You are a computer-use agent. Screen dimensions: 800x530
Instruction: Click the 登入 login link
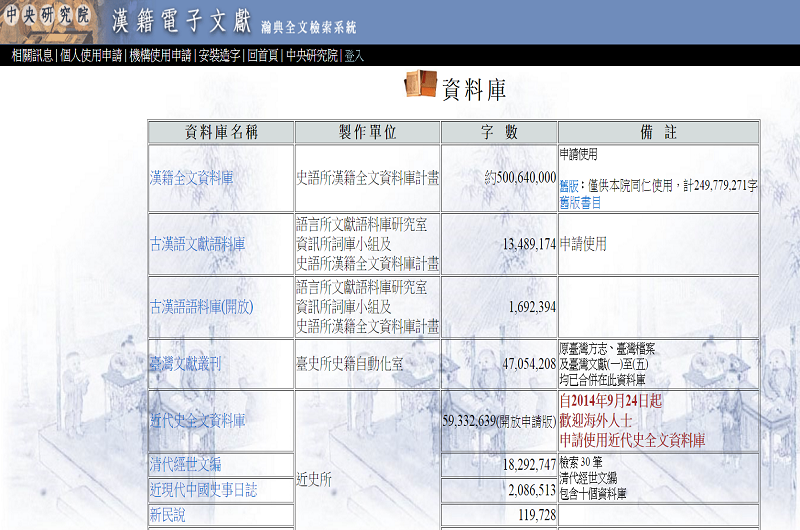pyautogui.click(x=354, y=56)
